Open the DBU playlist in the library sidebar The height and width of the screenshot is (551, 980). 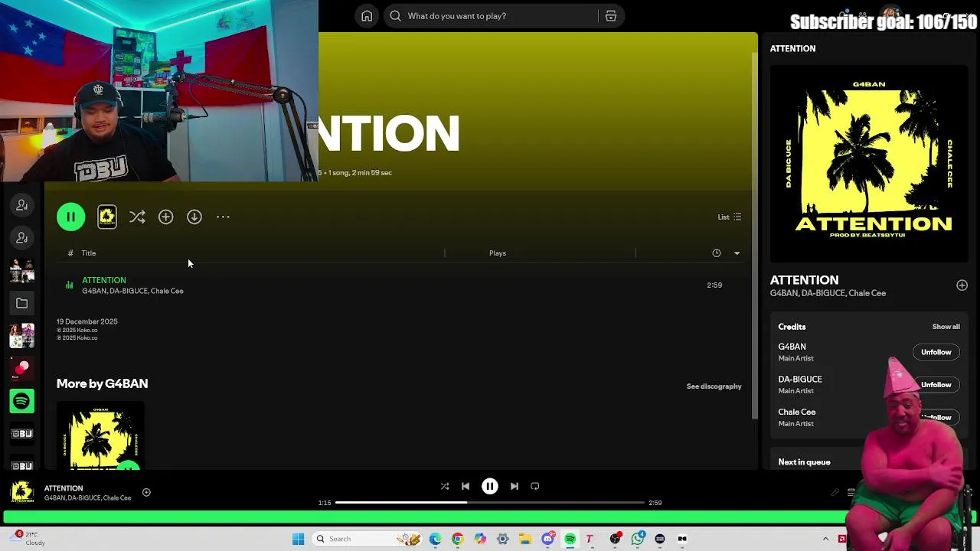(22, 434)
